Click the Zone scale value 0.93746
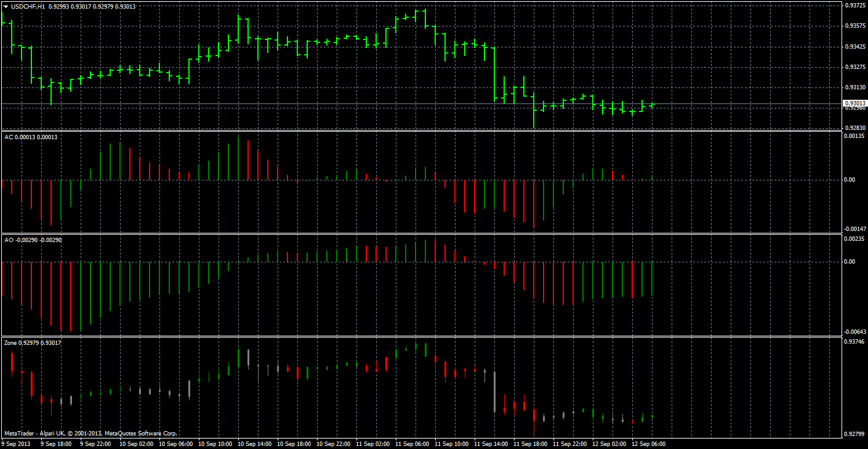This screenshot has width=868, height=449. tap(854, 342)
